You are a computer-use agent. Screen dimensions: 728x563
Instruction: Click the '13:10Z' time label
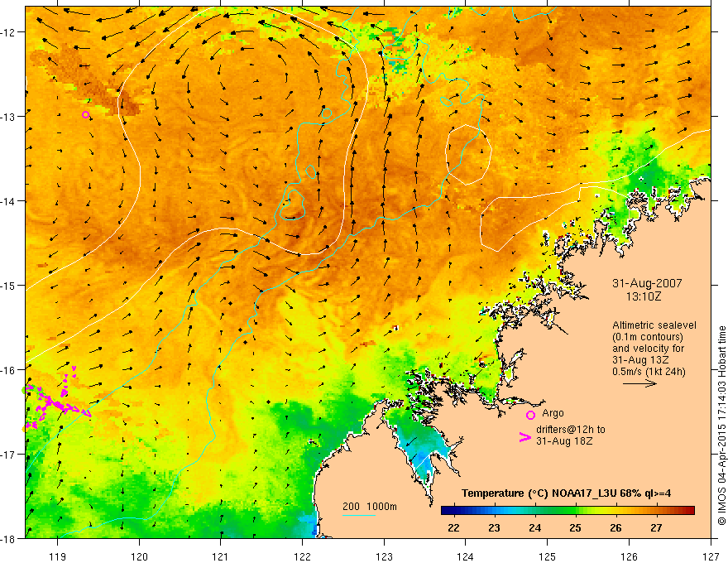click(644, 296)
